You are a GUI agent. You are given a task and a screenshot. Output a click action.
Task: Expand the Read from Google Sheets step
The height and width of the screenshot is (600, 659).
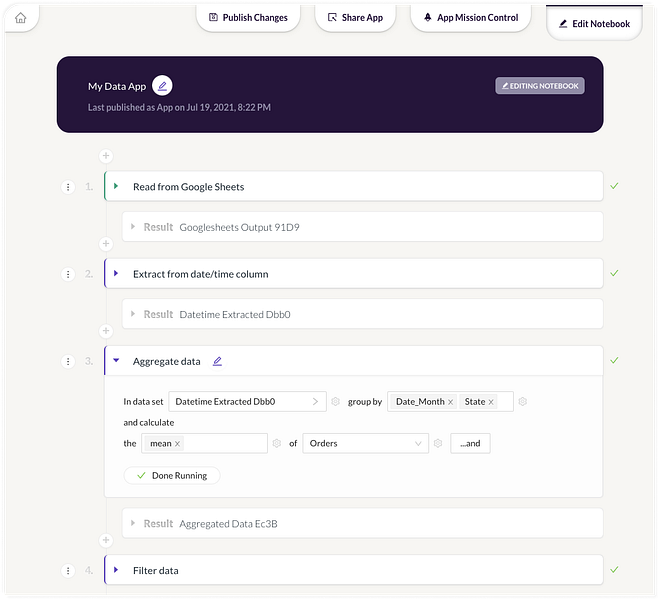click(116, 186)
